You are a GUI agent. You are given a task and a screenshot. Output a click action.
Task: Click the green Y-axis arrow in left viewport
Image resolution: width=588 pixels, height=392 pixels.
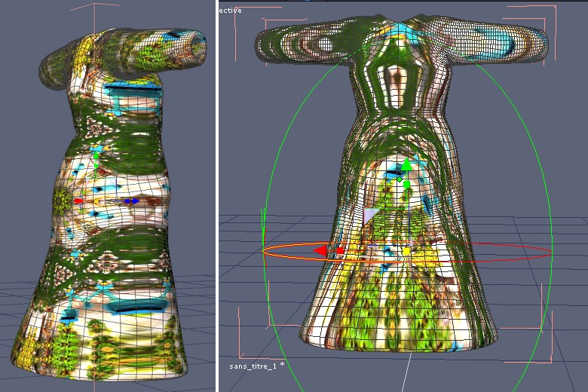click(x=96, y=155)
